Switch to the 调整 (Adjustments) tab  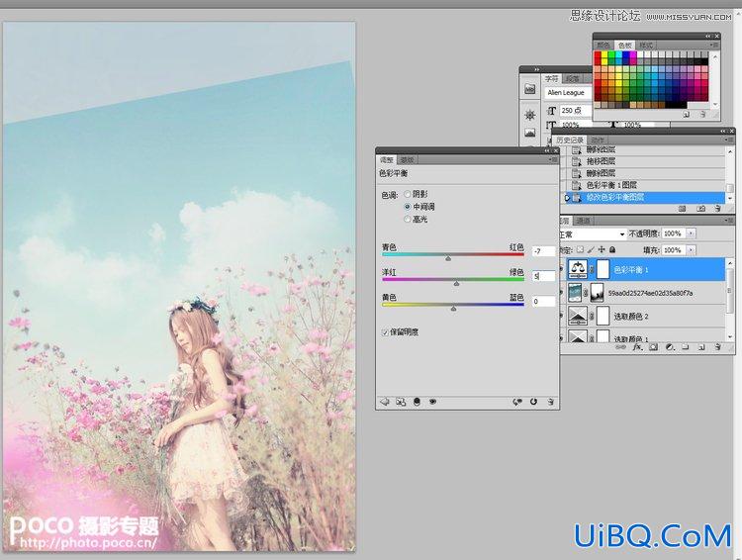(387, 160)
